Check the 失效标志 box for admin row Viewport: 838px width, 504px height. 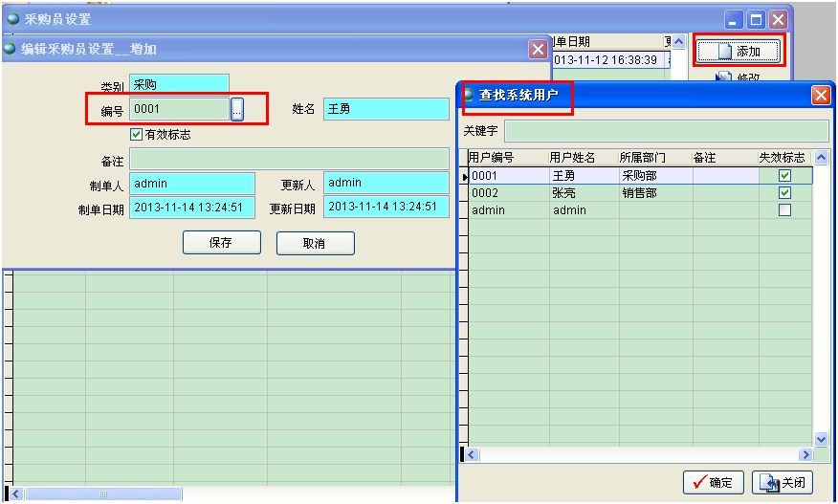click(784, 210)
